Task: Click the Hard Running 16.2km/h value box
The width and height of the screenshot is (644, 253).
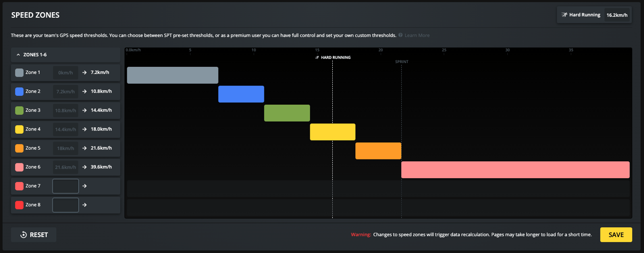Action: pyautogui.click(x=617, y=15)
